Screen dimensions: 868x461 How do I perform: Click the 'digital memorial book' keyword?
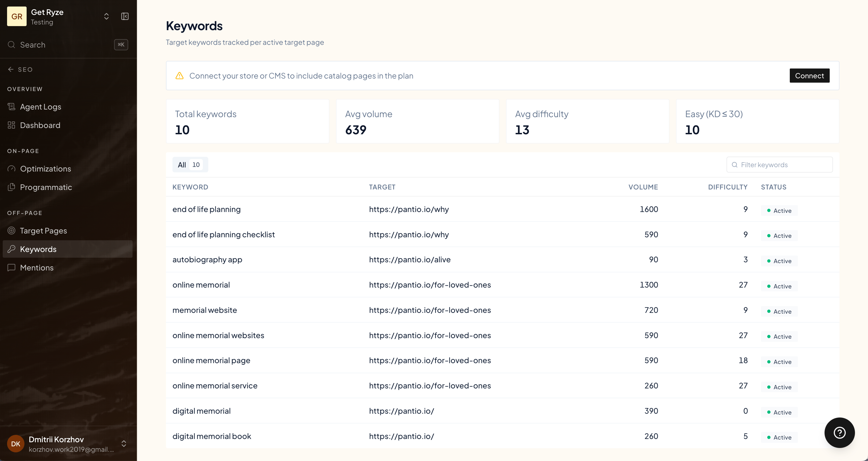pos(212,436)
